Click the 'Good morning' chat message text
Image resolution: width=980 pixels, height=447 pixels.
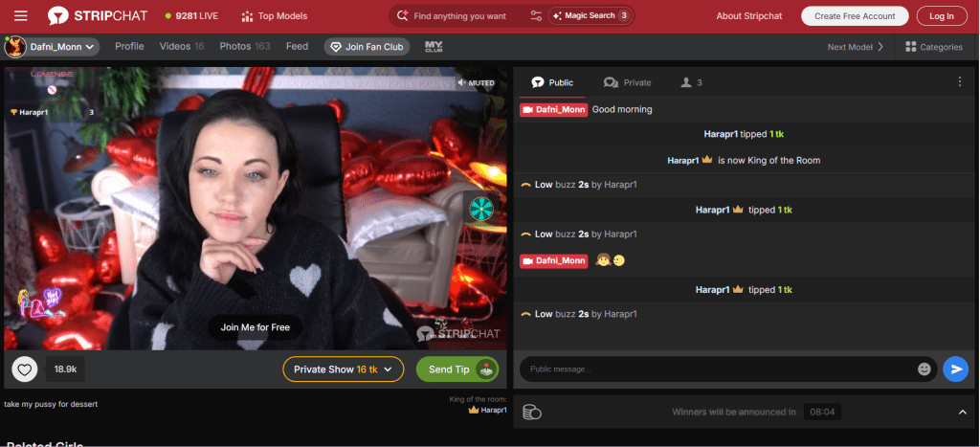[622, 109]
